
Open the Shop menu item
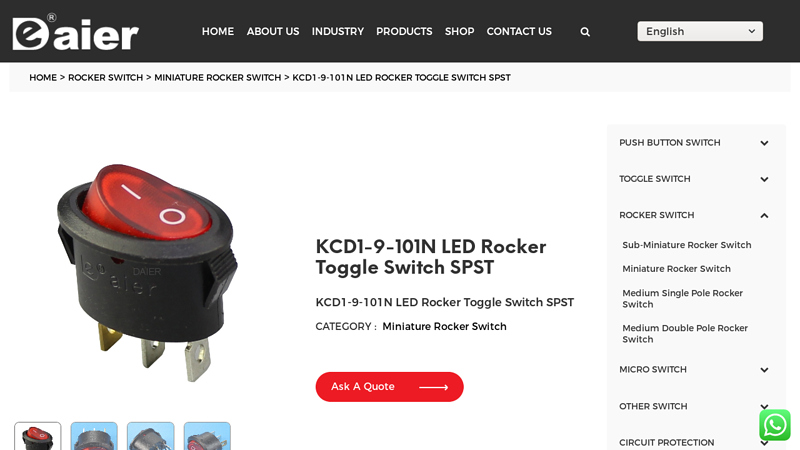459,32
